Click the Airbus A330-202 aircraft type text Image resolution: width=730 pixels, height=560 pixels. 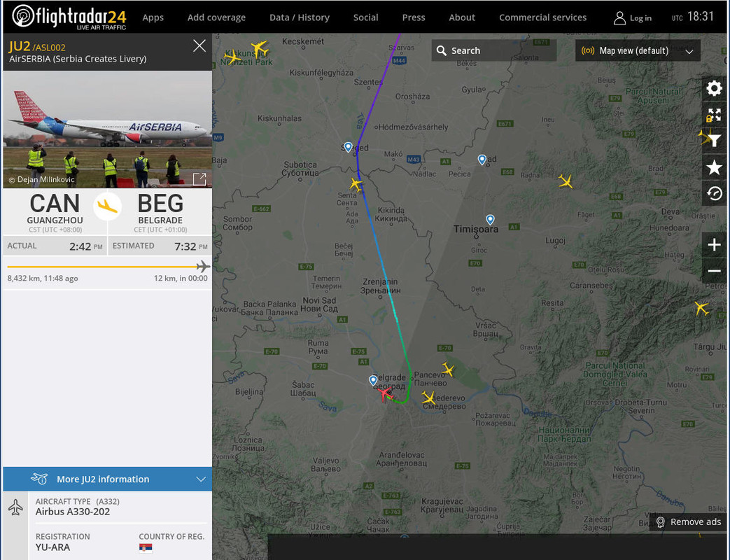pos(73,512)
